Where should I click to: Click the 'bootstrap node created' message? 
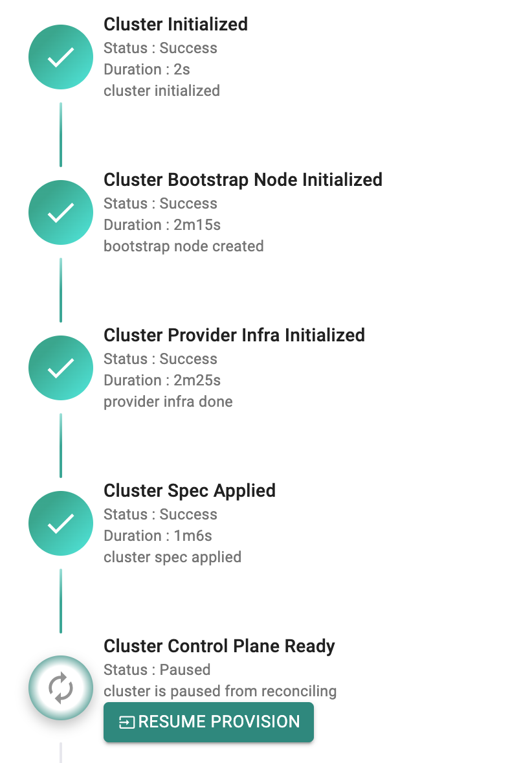tap(184, 246)
